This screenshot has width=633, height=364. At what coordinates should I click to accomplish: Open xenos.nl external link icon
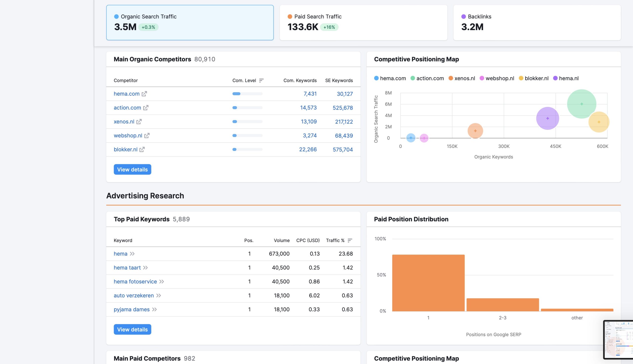click(139, 122)
